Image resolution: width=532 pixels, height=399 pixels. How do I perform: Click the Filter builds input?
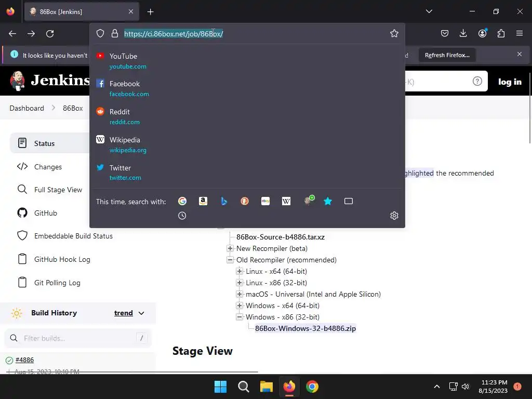pyautogui.click(x=78, y=338)
